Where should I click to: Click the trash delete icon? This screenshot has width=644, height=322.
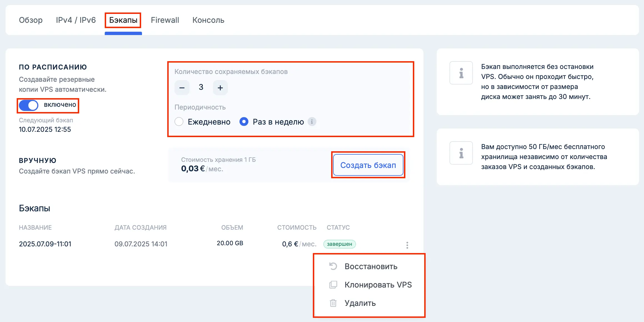tap(333, 303)
